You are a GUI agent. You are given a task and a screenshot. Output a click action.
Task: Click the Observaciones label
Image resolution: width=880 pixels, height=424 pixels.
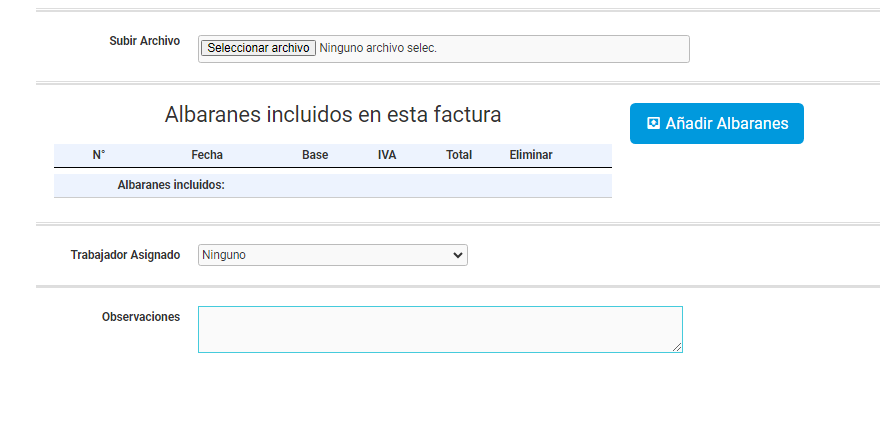(141, 317)
